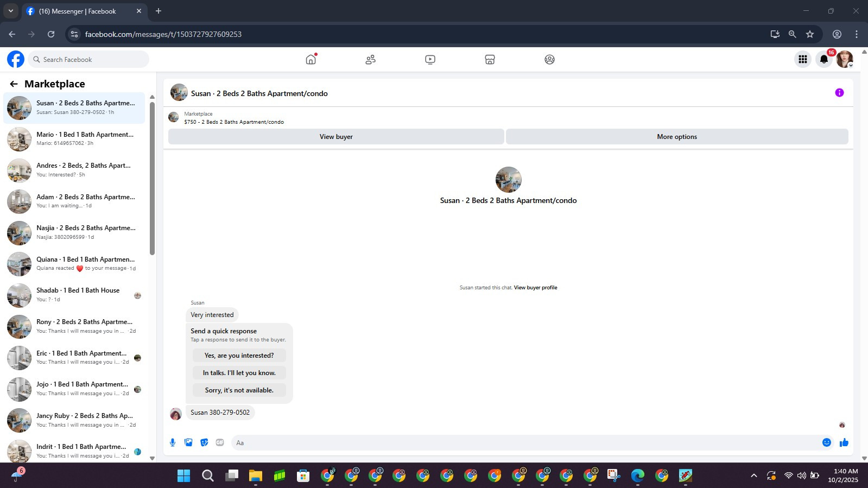The height and width of the screenshot is (488, 868).
Task: Open the Groups icon in top navigation
Action: click(x=549, y=60)
